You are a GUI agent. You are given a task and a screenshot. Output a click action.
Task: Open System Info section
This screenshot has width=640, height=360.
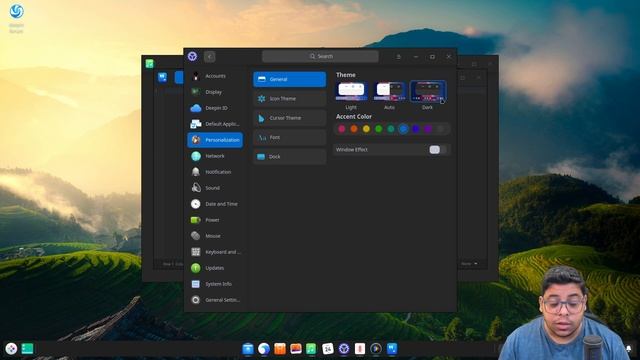click(x=215, y=284)
